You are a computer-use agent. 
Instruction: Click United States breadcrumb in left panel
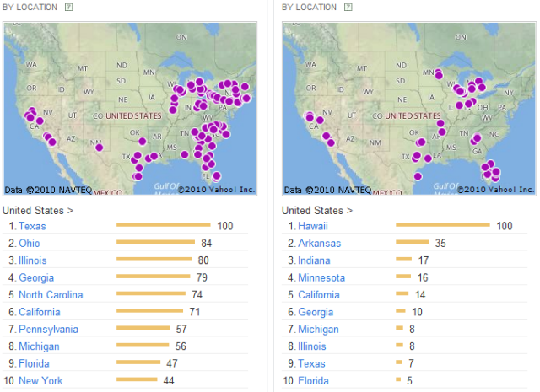[x=32, y=209]
